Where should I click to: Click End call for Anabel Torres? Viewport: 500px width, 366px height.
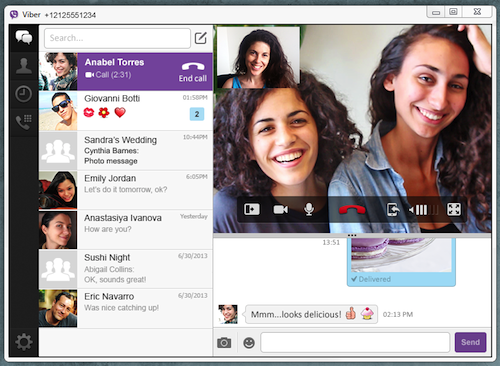[193, 72]
